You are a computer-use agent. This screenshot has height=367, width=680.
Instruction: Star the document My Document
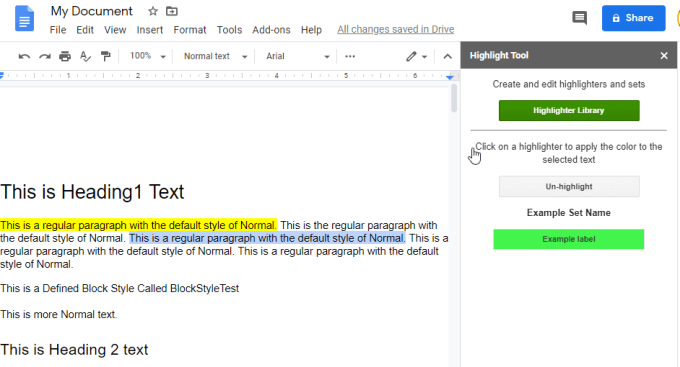[153, 11]
